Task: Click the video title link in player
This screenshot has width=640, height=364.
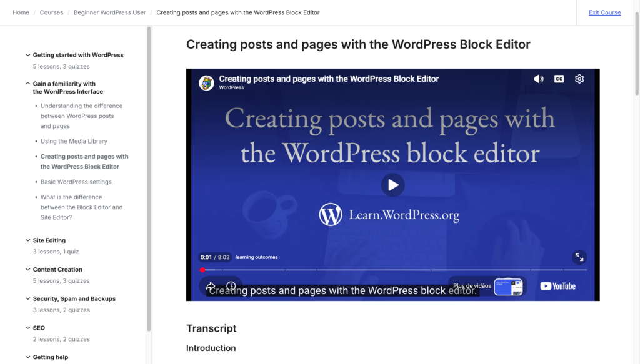Action: point(329,79)
